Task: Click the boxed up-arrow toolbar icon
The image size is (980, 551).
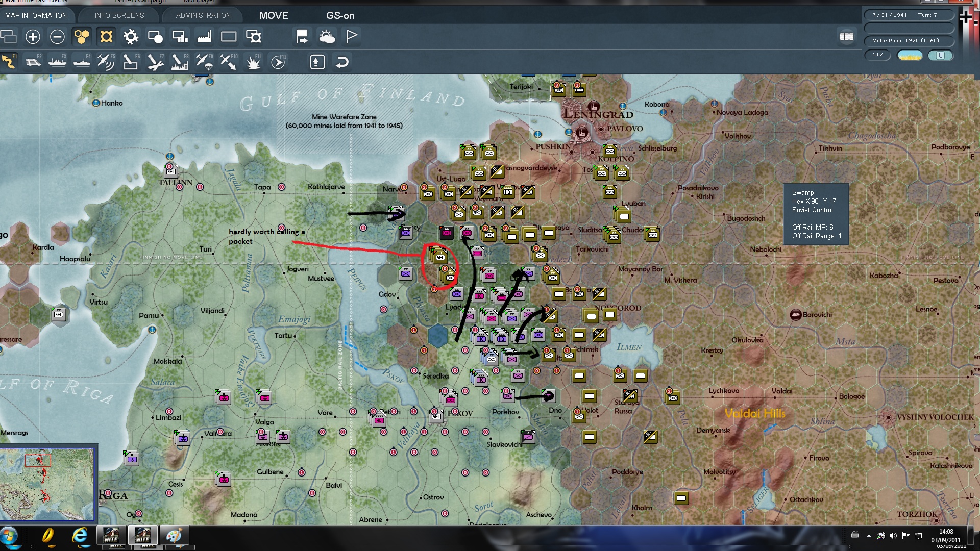Action: (317, 62)
